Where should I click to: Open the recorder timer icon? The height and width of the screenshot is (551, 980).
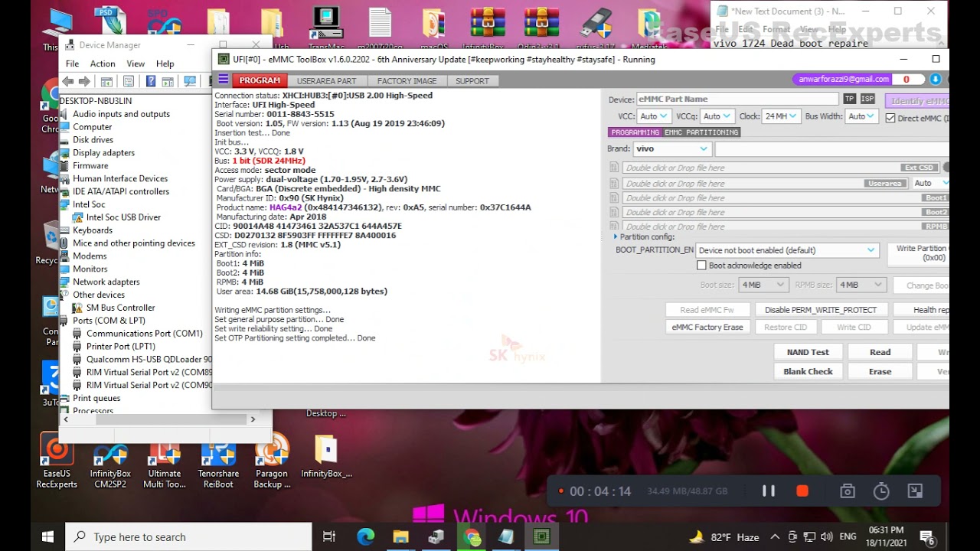click(x=881, y=491)
